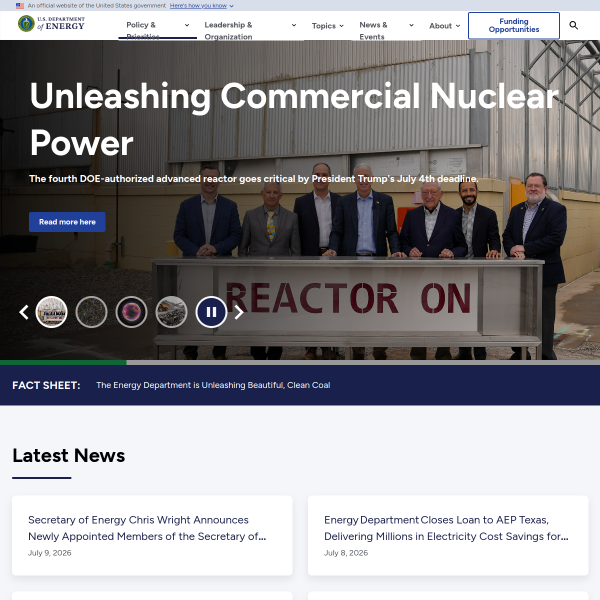
Task: Go to the previous carousel slide arrow
Action: [x=24, y=312]
